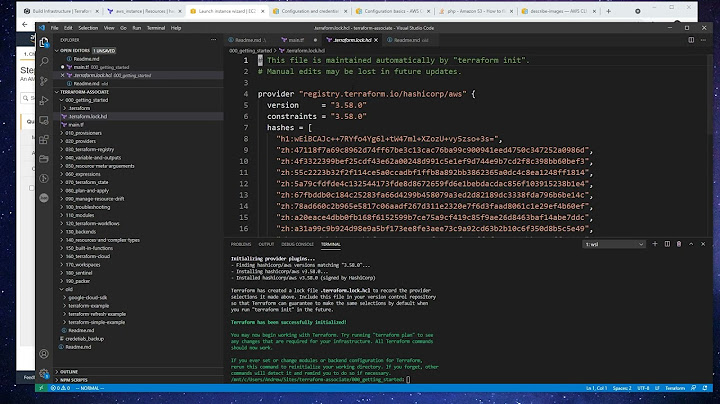Open errors and warnings count in status bar
This screenshot has height=404, width=720.
60,388
